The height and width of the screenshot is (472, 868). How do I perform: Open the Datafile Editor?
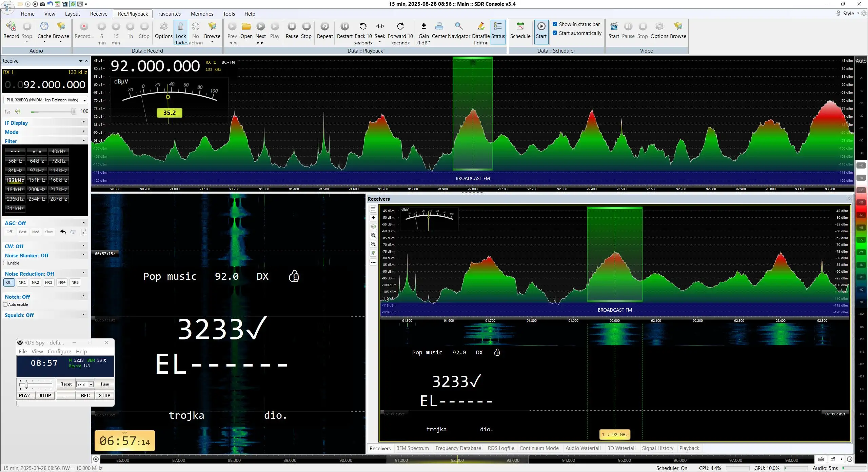coord(481,33)
